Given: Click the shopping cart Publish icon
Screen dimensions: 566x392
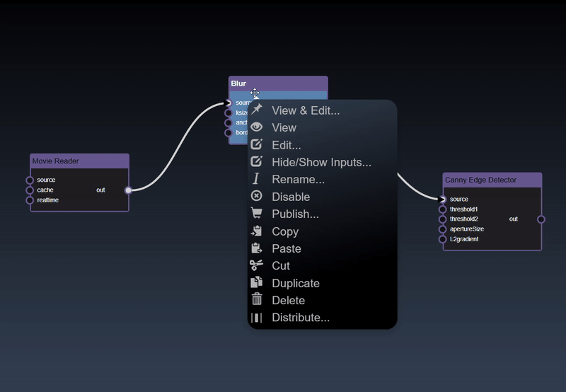Looking at the screenshot, I should pyautogui.click(x=257, y=214).
